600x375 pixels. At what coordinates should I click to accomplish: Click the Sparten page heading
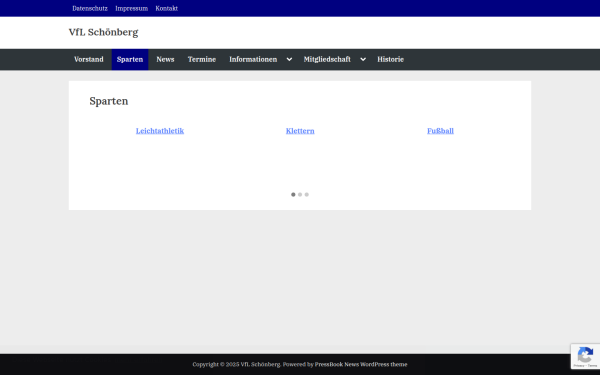click(109, 101)
